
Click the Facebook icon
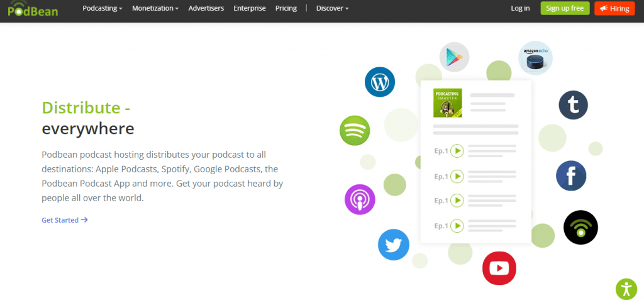tap(571, 175)
